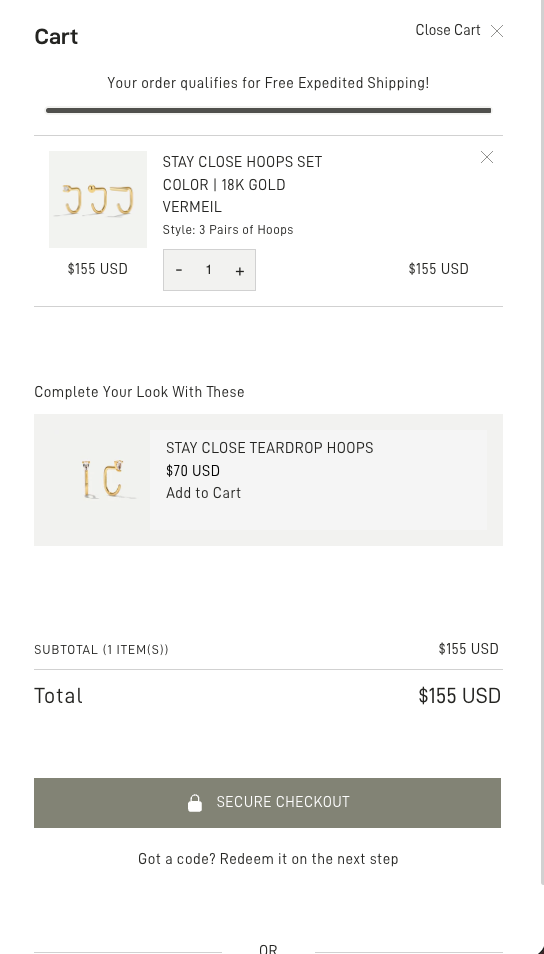This screenshot has width=544, height=954.
Task: Click the Secure Checkout button
Action: point(267,803)
